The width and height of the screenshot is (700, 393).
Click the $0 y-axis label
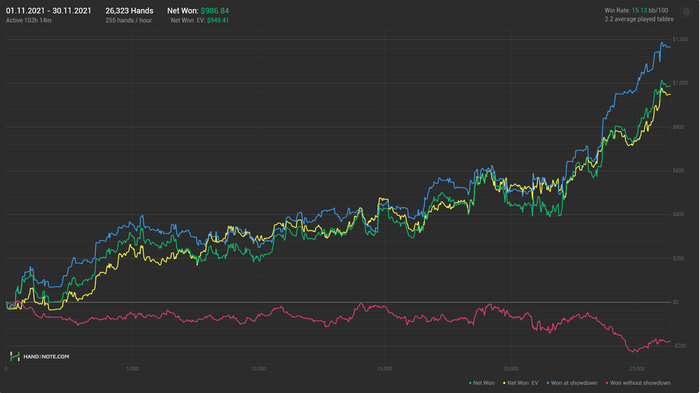[676, 302]
